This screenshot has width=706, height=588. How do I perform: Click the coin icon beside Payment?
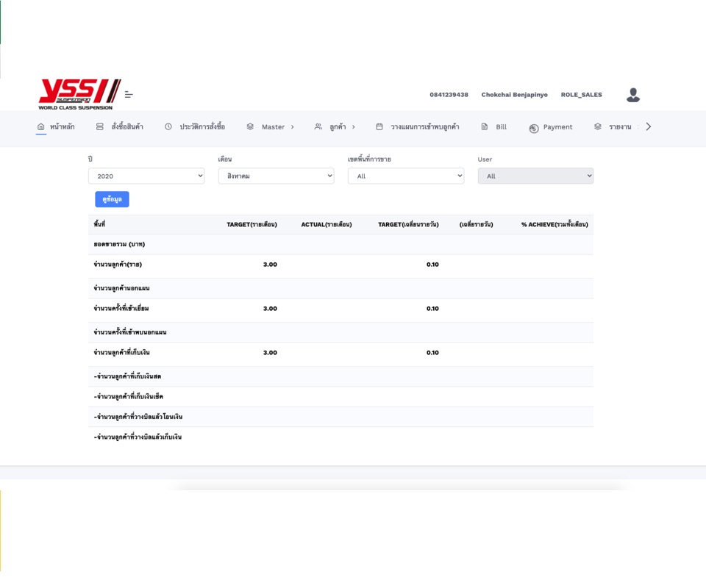pyautogui.click(x=534, y=129)
